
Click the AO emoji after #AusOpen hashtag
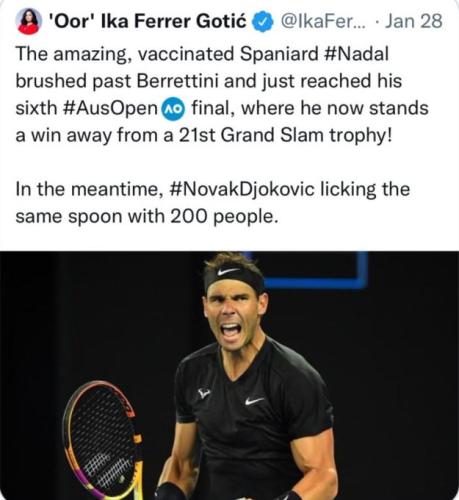pyautogui.click(x=173, y=109)
